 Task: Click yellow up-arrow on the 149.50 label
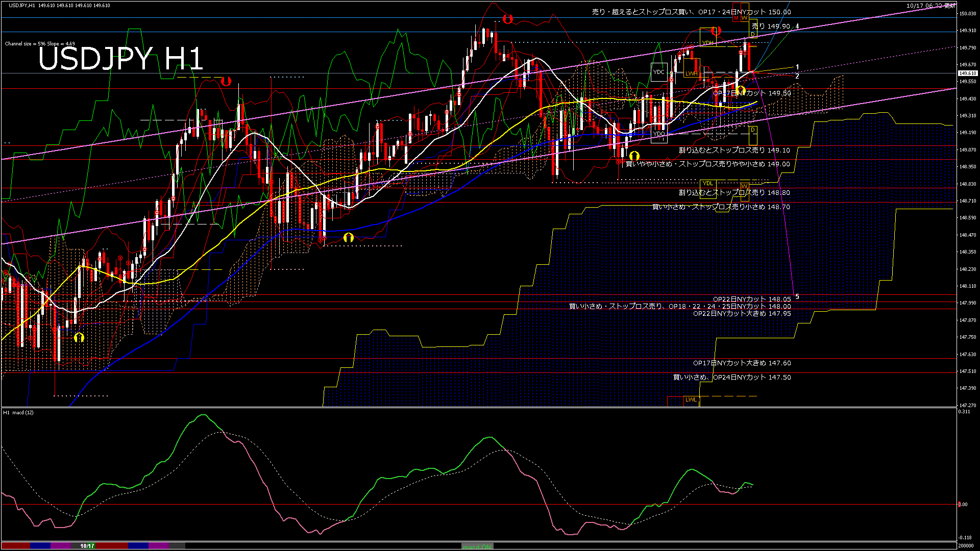point(741,91)
